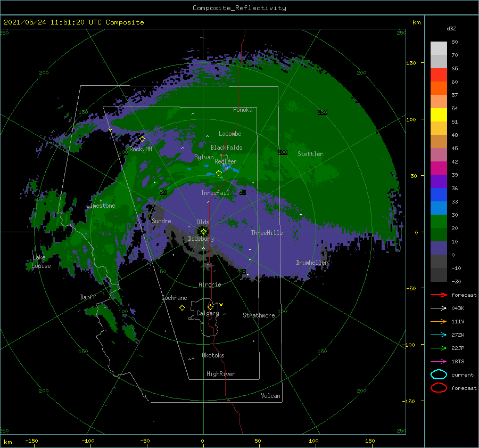The width and height of the screenshot is (479, 448).
Task: Click the Cochrane label
Action: coord(174,298)
